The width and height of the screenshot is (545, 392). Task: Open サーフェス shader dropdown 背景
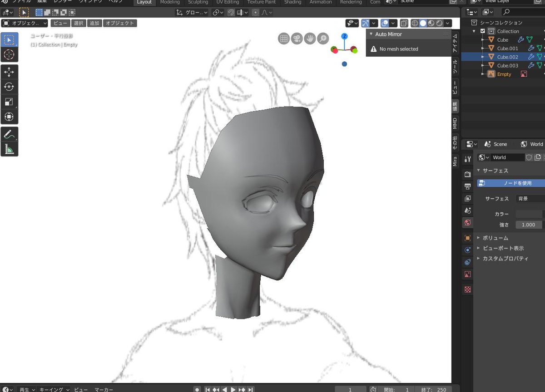coord(530,199)
